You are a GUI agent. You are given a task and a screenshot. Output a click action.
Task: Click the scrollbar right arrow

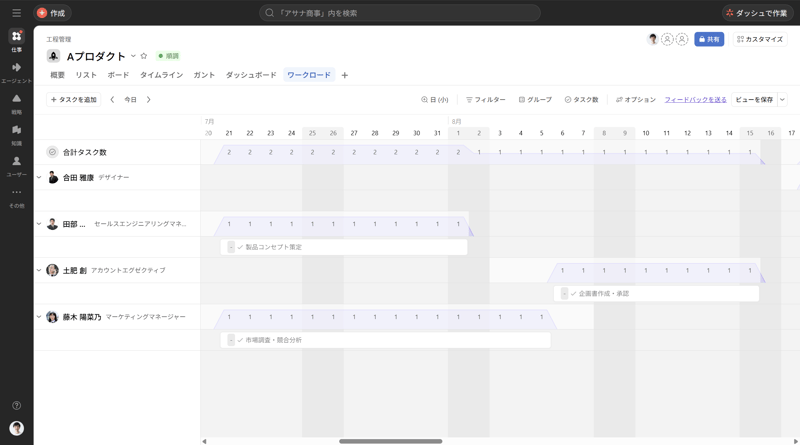[x=795, y=441]
